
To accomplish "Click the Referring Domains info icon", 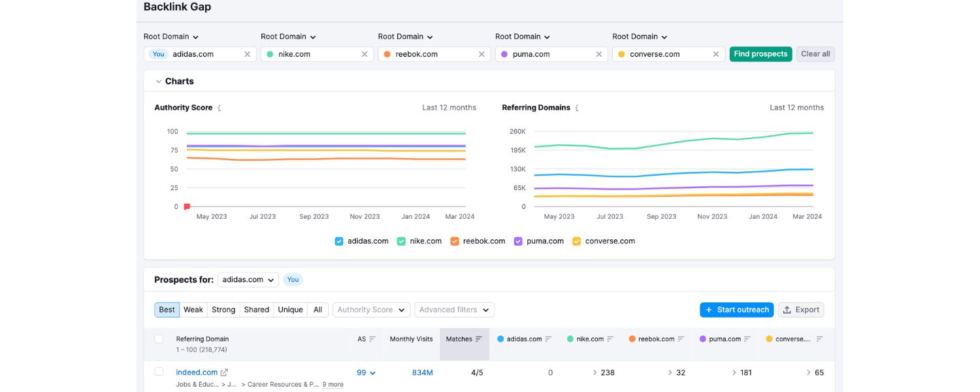I will point(576,107).
